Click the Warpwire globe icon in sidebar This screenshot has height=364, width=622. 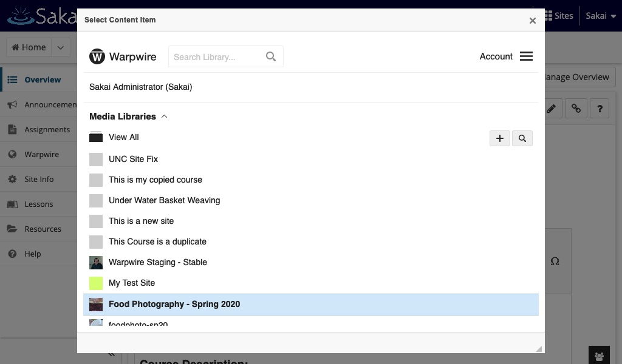[12, 155]
